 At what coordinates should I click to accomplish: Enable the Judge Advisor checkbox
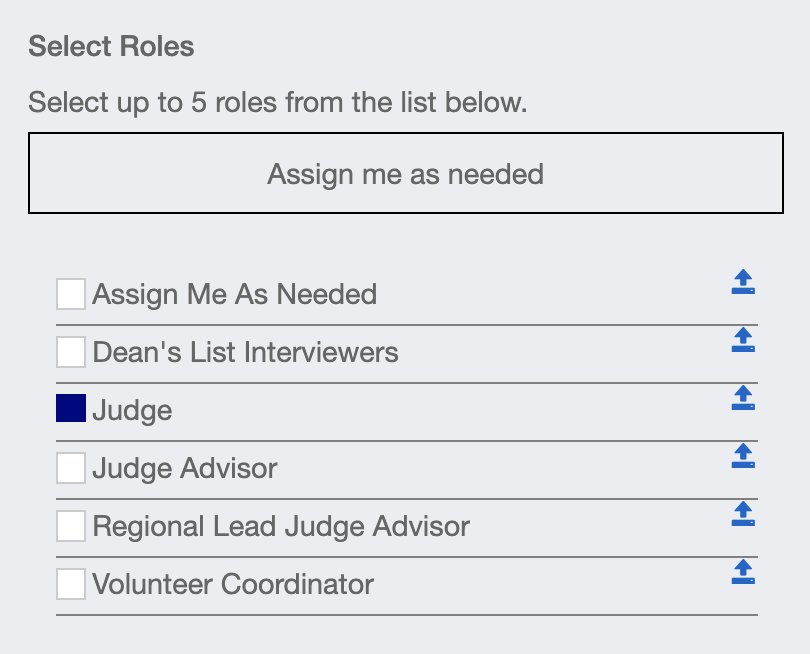tap(71, 468)
